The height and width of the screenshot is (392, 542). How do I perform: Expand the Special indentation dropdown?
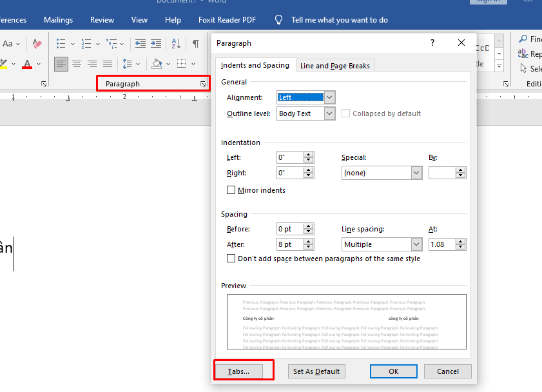point(416,173)
